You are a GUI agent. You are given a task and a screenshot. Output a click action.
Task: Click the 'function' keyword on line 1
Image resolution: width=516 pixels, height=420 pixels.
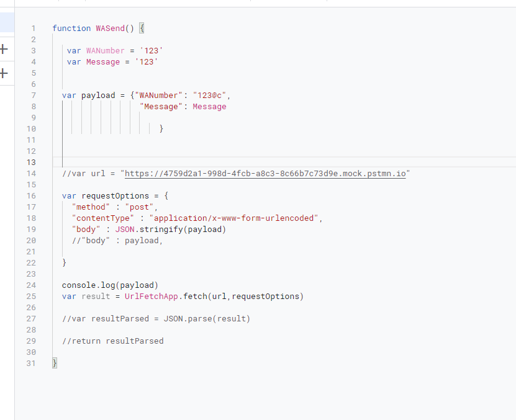click(71, 29)
